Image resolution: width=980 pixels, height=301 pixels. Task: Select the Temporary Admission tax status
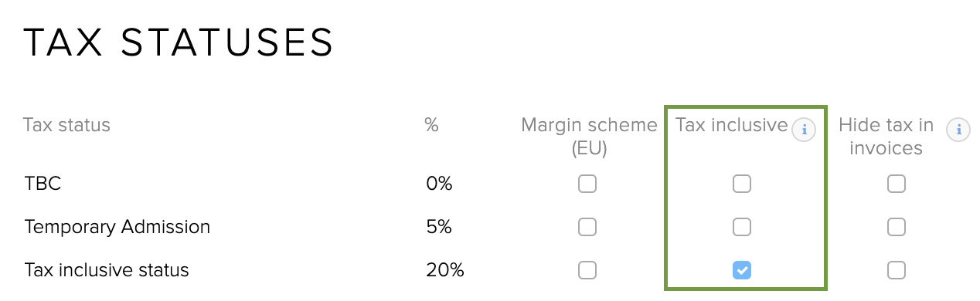(117, 227)
